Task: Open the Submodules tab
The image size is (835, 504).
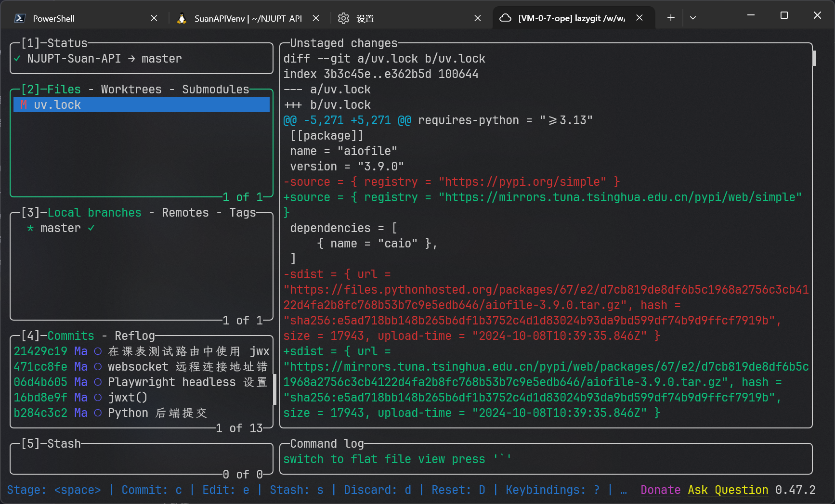Action: [x=215, y=90]
